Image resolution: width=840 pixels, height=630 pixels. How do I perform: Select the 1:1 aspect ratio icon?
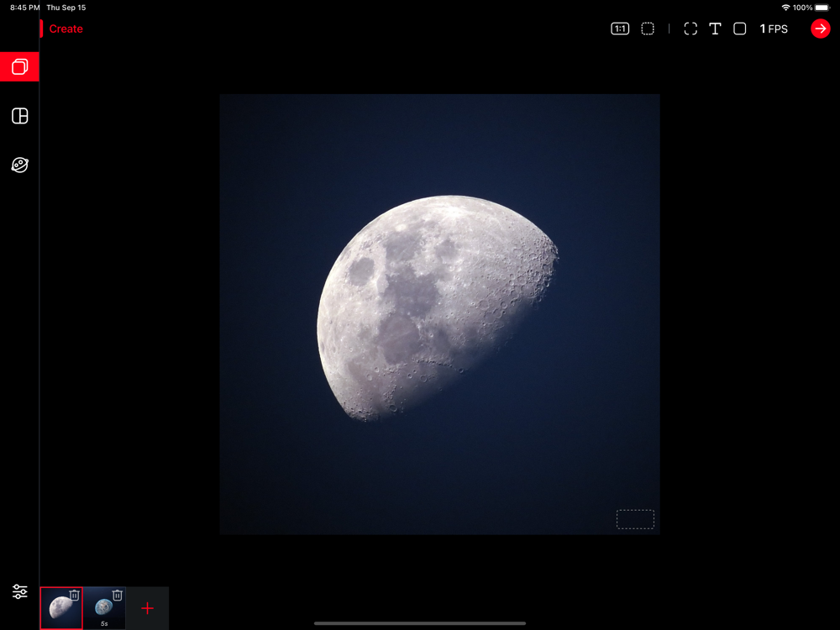coord(620,29)
